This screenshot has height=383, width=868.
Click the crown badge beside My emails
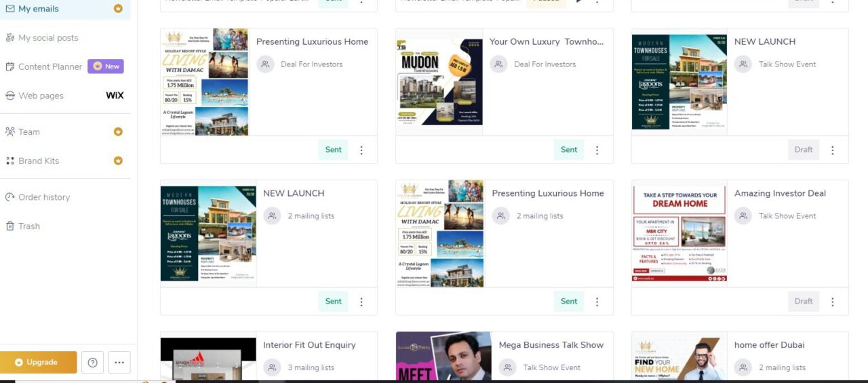(118, 9)
